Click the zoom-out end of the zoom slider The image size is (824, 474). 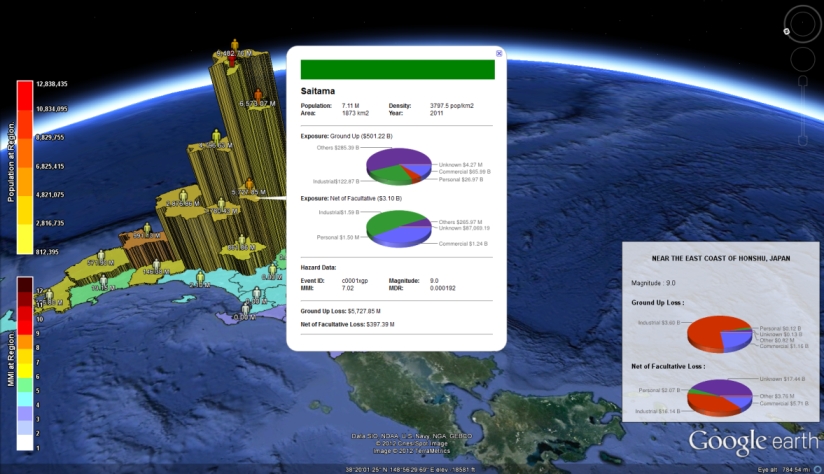(803, 140)
